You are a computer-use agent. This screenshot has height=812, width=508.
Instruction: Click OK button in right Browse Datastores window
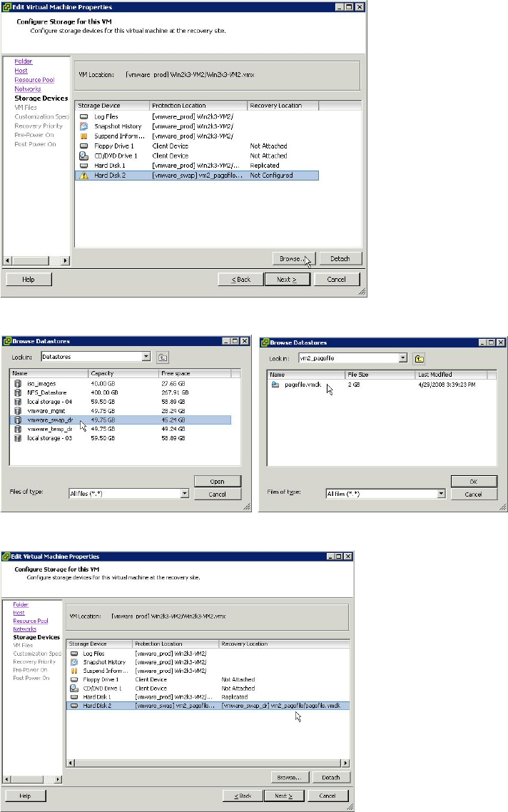[x=474, y=481]
